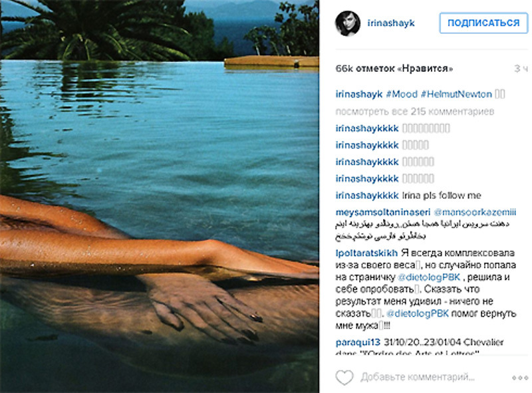Open the @mansoorkazemiii mention
Image resolution: width=532 pixels, height=393 pixels.
point(475,212)
